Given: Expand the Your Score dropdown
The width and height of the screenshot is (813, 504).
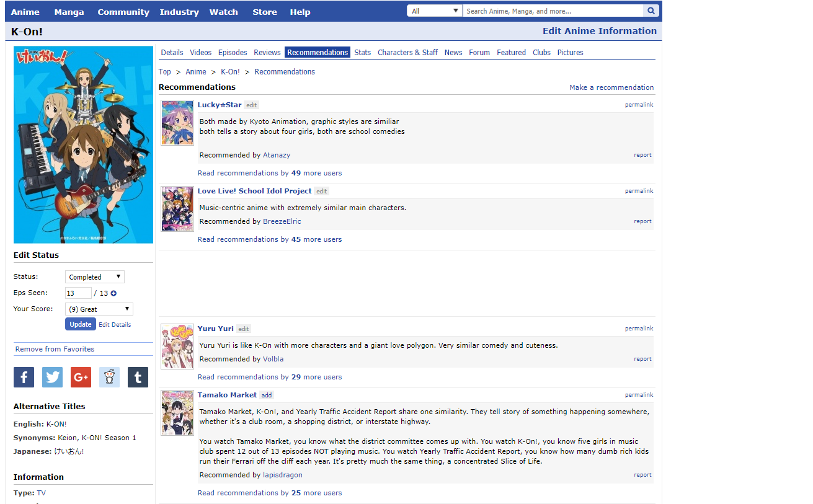Looking at the screenshot, I should (x=99, y=309).
